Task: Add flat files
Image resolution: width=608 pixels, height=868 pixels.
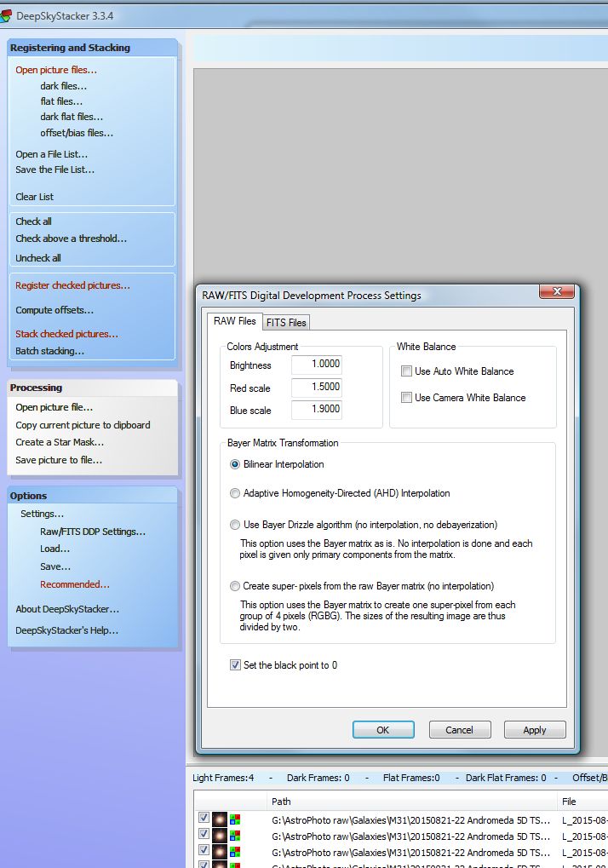Action: coord(61,101)
